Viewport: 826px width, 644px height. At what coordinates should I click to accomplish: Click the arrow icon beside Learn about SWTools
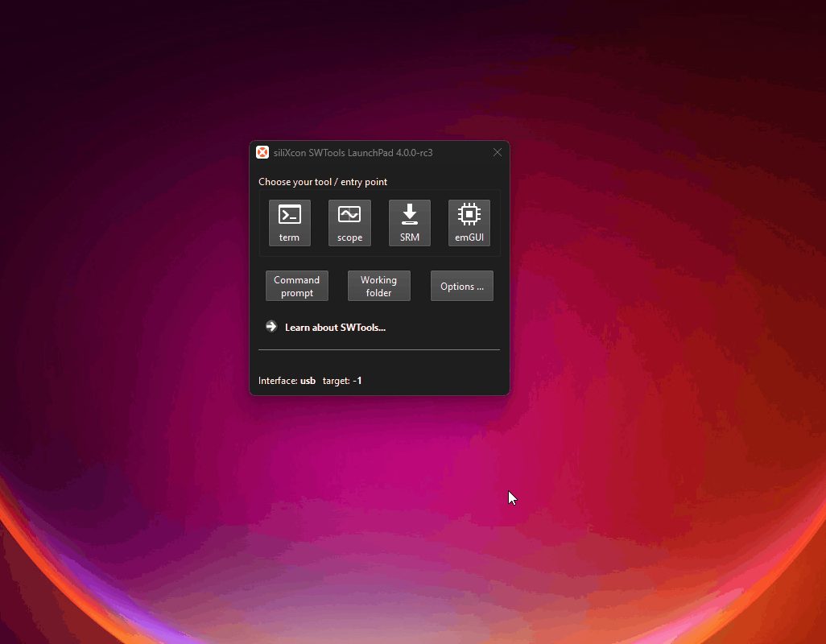coord(271,327)
